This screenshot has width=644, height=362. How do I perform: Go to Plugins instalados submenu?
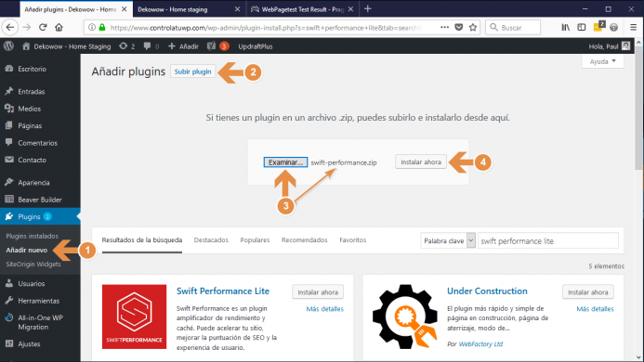[x=32, y=236]
